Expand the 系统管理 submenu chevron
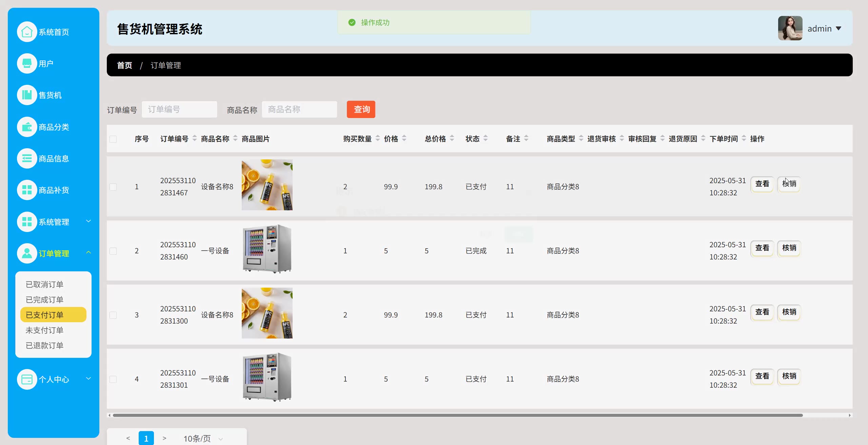 pos(88,221)
